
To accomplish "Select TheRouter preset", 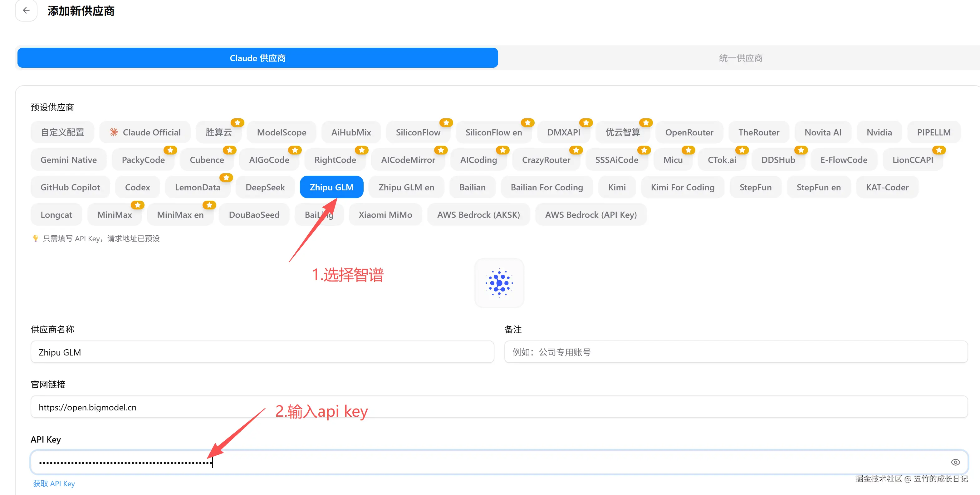I will point(759,132).
